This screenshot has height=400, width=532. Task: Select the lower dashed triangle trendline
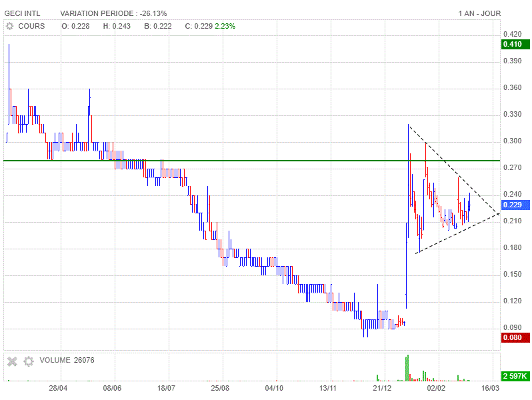pyautogui.click(x=457, y=233)
